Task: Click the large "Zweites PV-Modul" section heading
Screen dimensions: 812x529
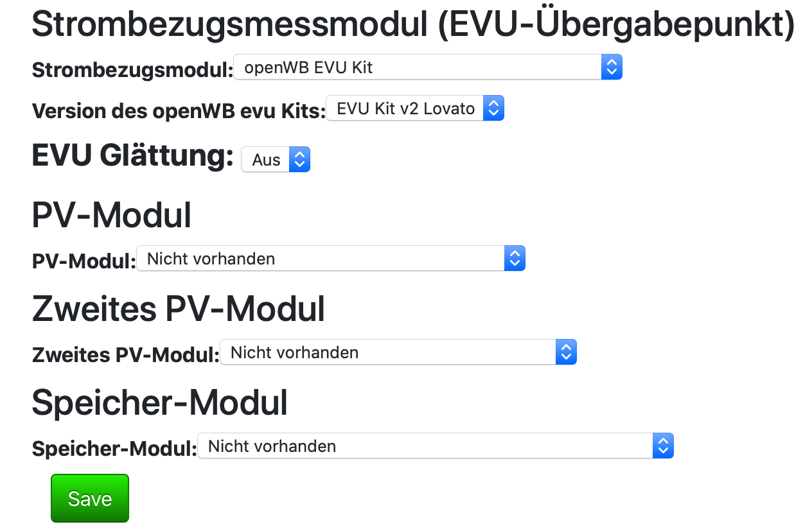Action: 178,309
